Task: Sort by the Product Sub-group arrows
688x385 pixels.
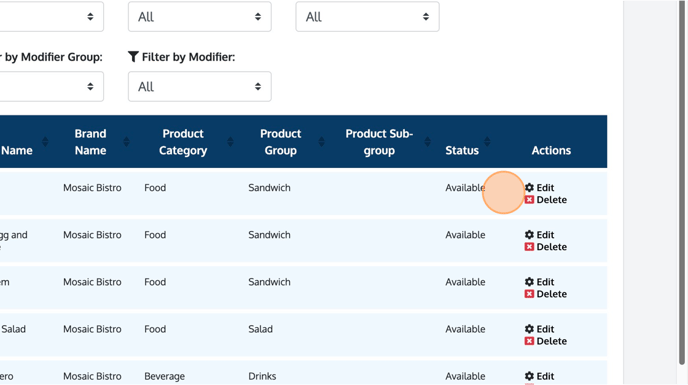Action: (428, 141)
